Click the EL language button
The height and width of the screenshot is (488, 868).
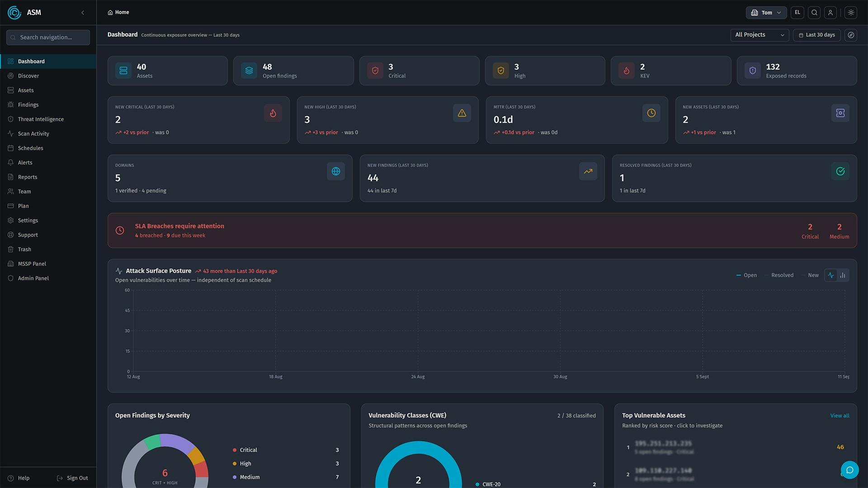(797, 13)
